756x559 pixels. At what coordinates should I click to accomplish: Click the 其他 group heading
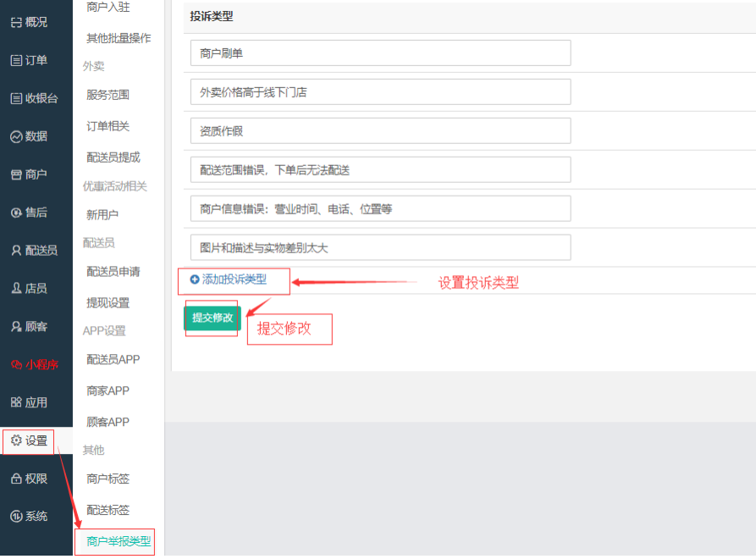[x=93, y=450]
